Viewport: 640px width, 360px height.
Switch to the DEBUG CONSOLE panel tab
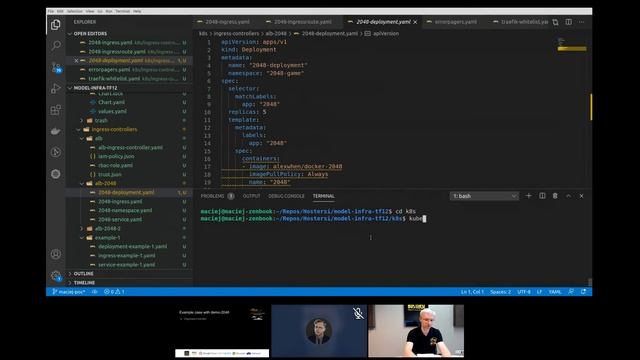point(286,196)
